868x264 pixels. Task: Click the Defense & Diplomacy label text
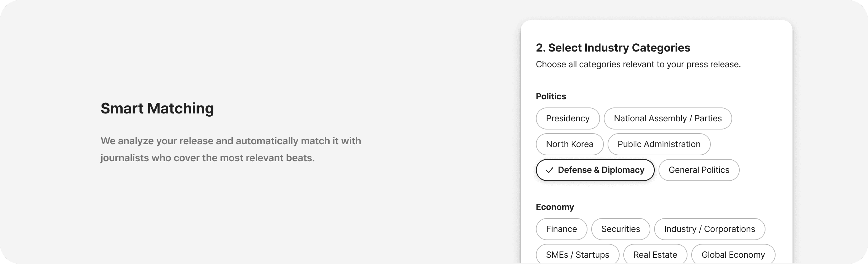point(601,170)
